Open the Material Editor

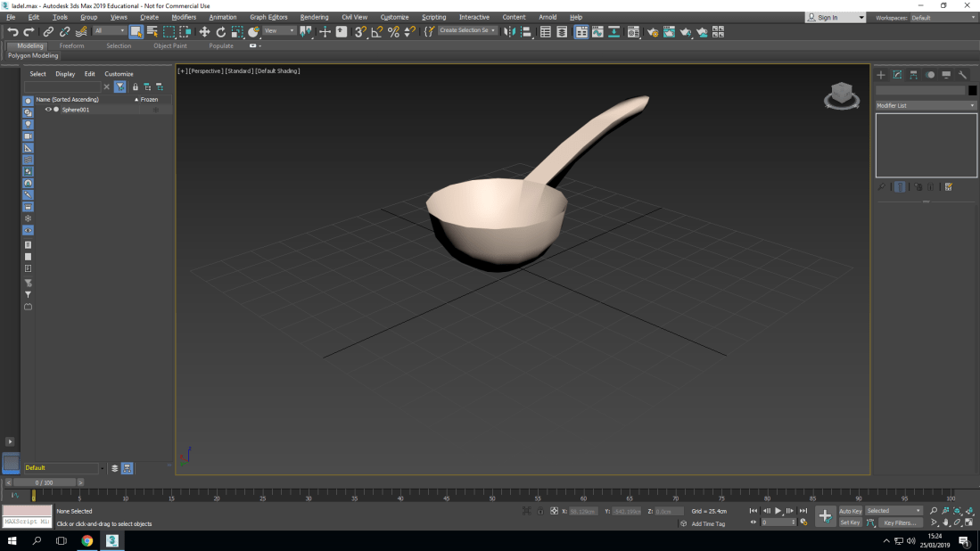632,32
